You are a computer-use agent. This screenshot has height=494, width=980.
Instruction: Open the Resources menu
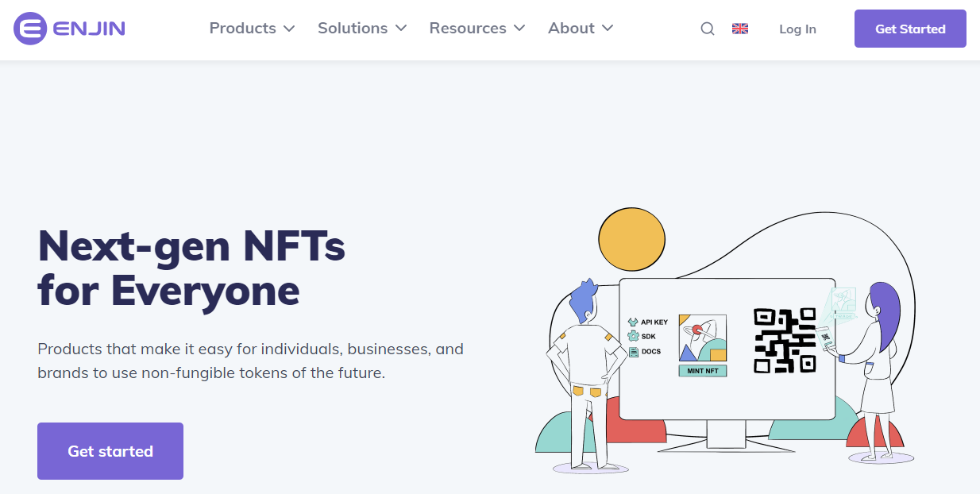click(477, 29)
